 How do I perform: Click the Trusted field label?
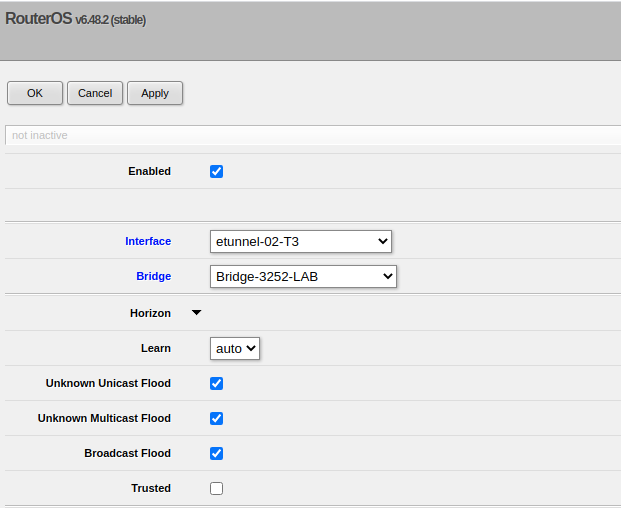coord(151,488)
